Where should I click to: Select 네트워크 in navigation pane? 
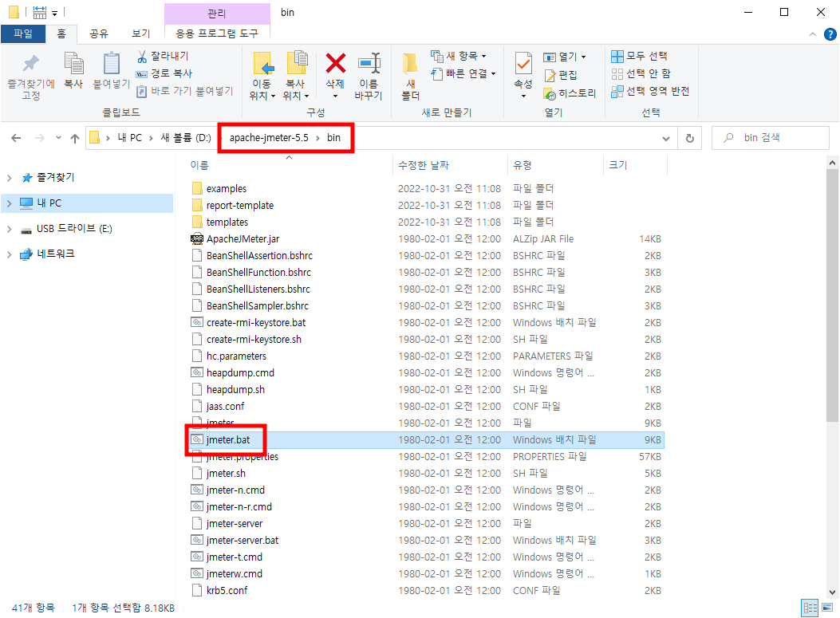(x=55, y=254)
